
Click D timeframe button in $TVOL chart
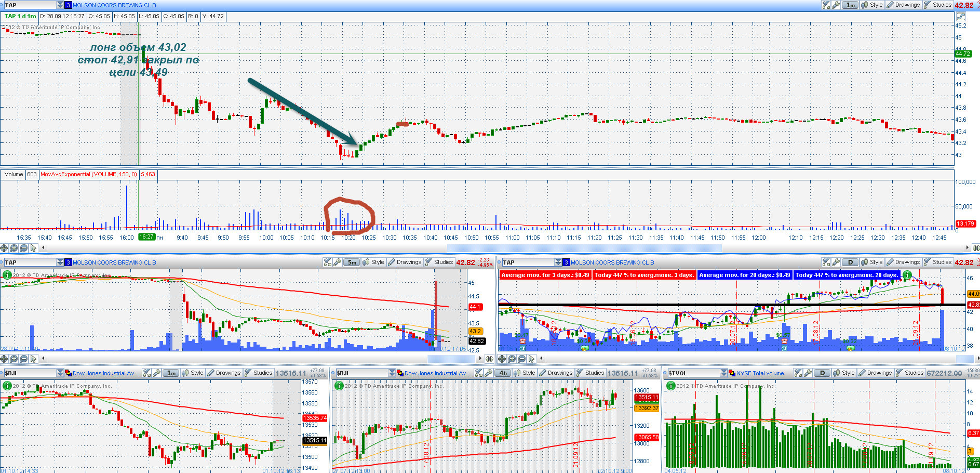pyautogui.click(x=822, y=373)
